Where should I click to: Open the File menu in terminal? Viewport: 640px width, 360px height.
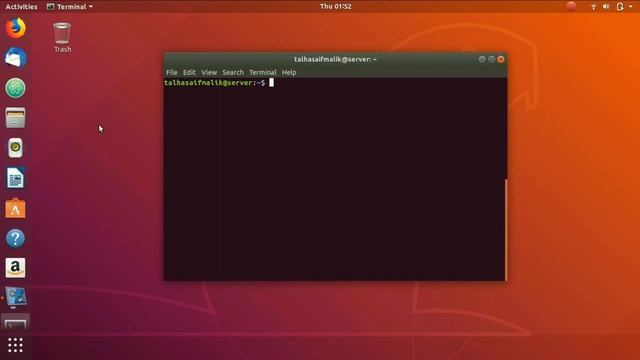click(172, 72)
